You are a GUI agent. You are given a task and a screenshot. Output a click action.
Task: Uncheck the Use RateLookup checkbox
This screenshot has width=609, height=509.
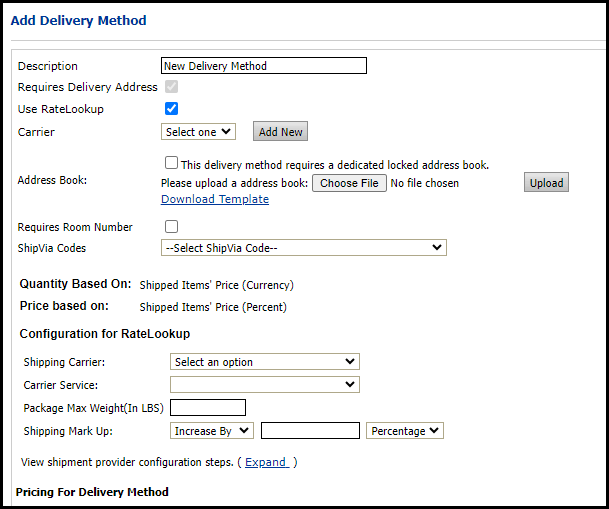(x=171, y=109)
